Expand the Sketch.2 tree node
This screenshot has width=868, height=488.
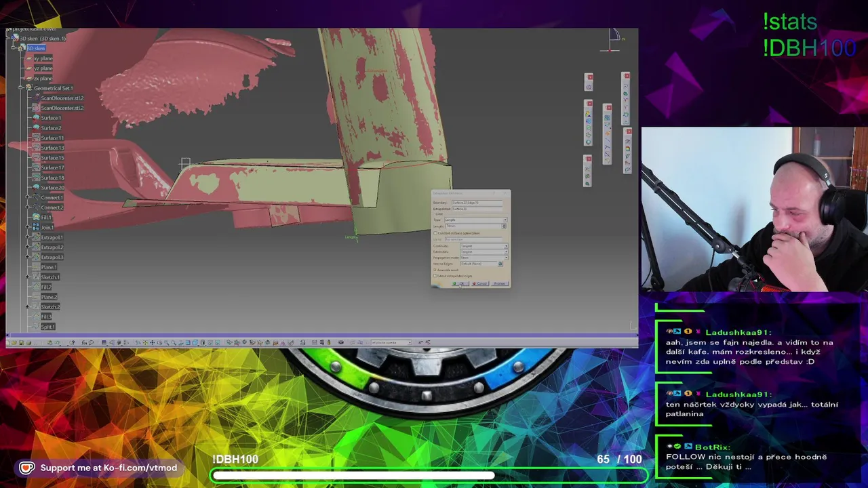(28, 307)
